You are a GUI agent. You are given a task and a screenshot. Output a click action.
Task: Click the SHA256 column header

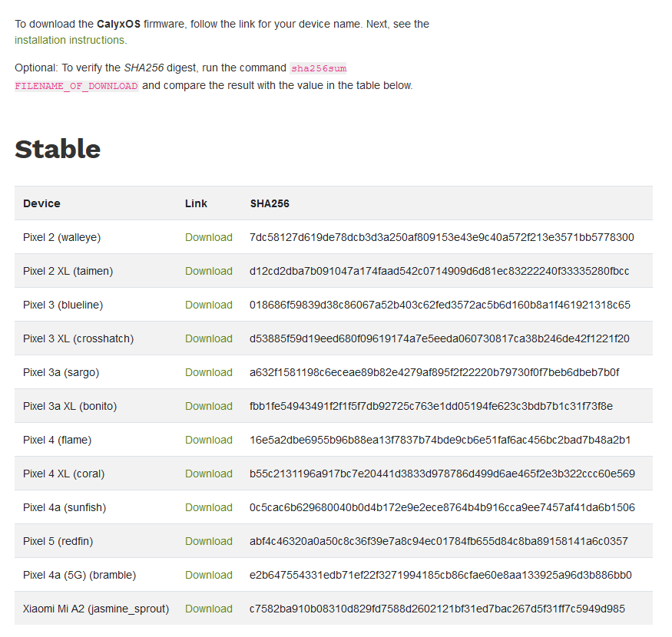coord(269,203)
